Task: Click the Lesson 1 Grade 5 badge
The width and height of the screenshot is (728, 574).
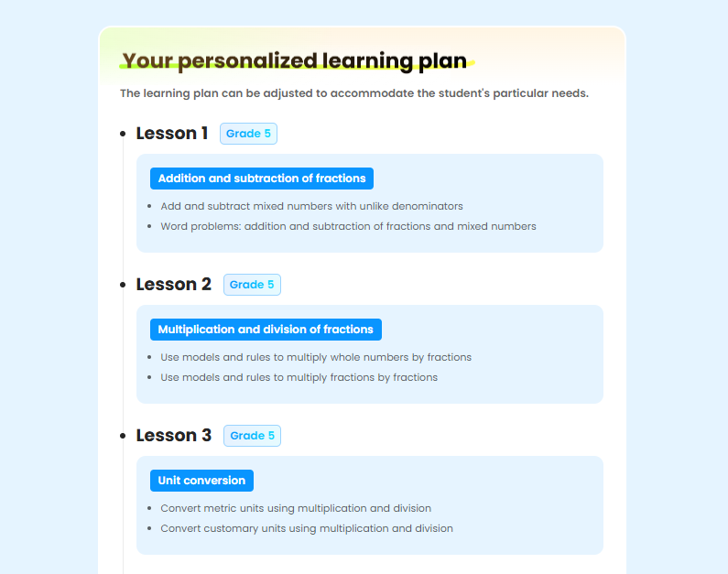Action: click(248, 134)
